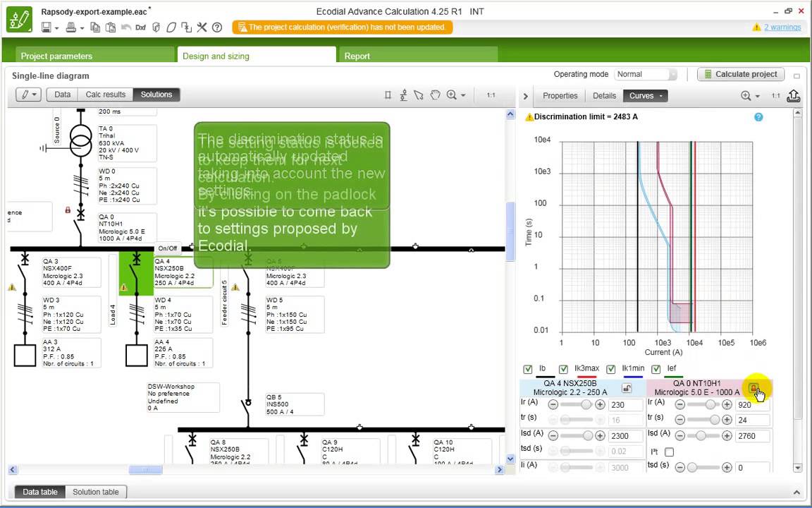Image resolution: width=812 pixels, height=508 pixels.
Task: Click the Print icon in top toolbar
Action: [x=71, y=28]
